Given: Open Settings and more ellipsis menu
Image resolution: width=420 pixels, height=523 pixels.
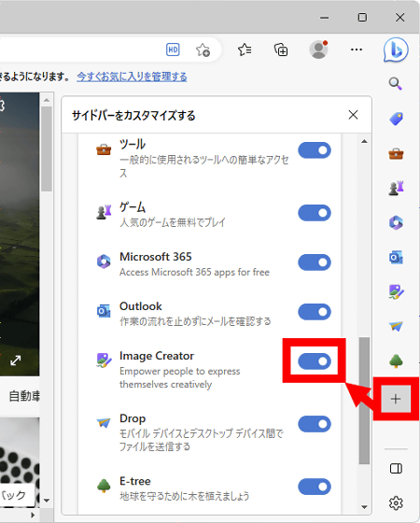Looking at the screenshot, I should tap(357, 50).
